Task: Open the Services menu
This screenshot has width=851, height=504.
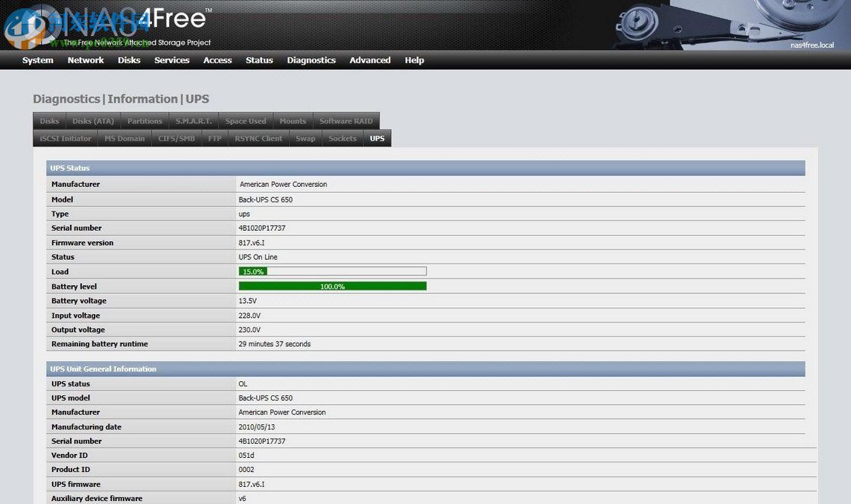Action: point(171,60)
